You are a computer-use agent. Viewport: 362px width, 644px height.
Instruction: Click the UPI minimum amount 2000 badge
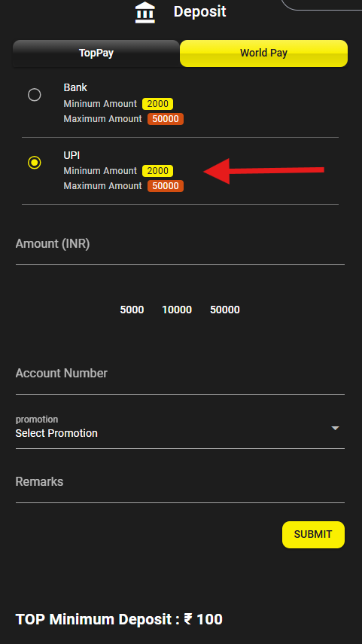[157, 171]
